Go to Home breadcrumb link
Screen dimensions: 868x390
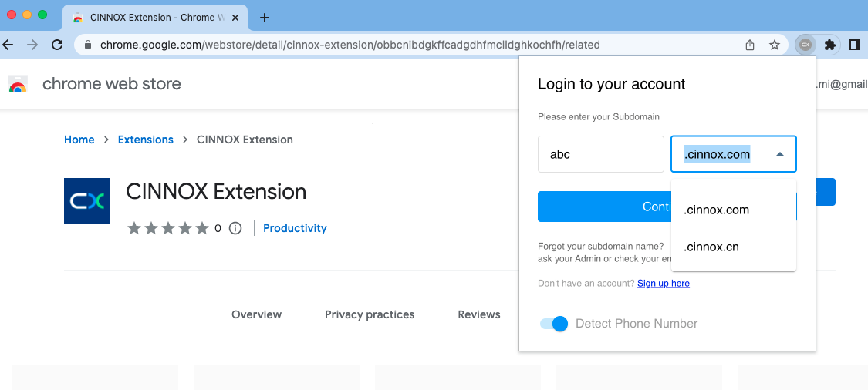[79, 140]
